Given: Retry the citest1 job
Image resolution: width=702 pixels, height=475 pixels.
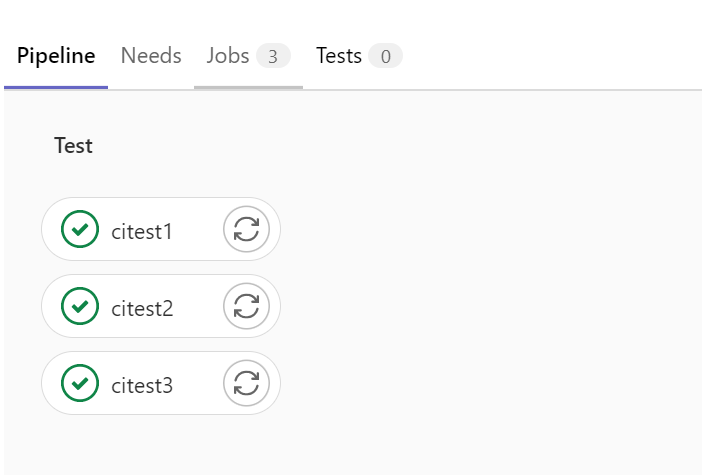Looking at the screenshot, I should coord(246,229).
